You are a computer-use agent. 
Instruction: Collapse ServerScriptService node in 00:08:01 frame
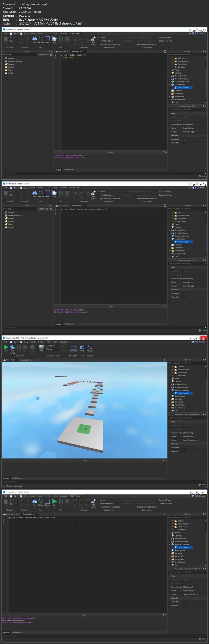[x=169, y=544]
